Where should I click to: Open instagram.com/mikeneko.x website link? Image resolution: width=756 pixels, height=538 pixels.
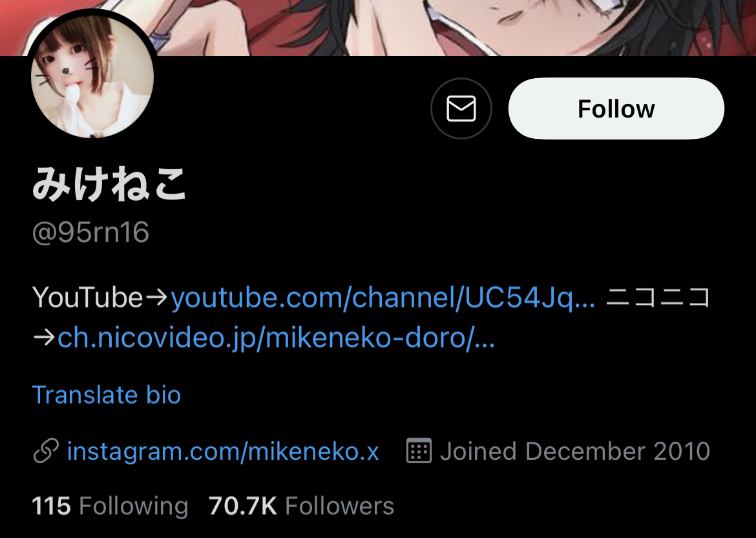[223, 451]
